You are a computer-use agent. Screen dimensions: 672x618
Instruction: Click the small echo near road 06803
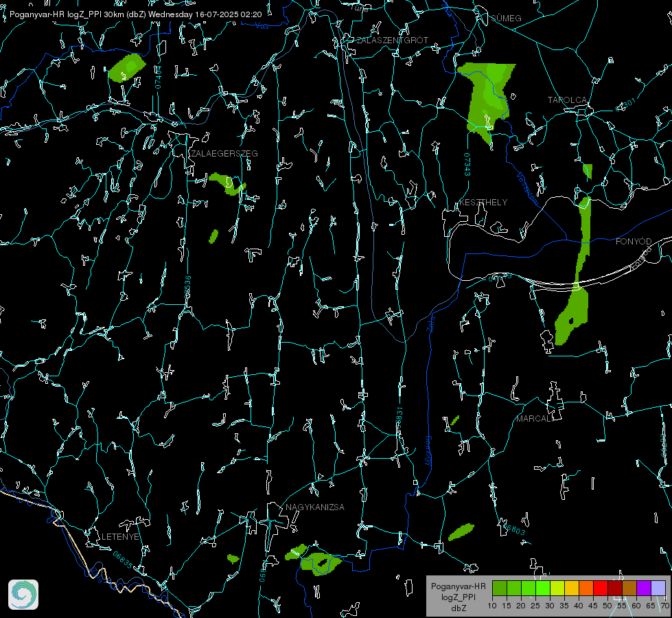tap(461, 531)
